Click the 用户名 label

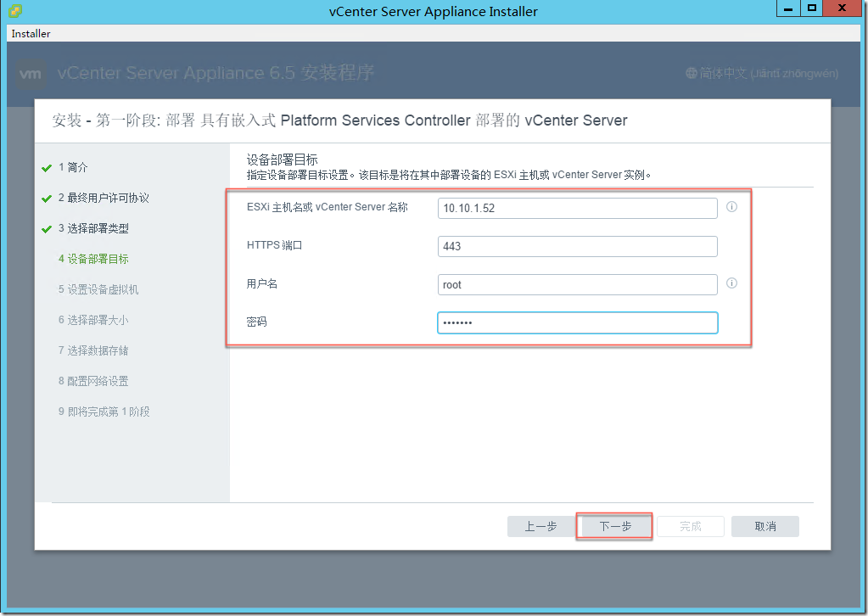click(262, 284)
